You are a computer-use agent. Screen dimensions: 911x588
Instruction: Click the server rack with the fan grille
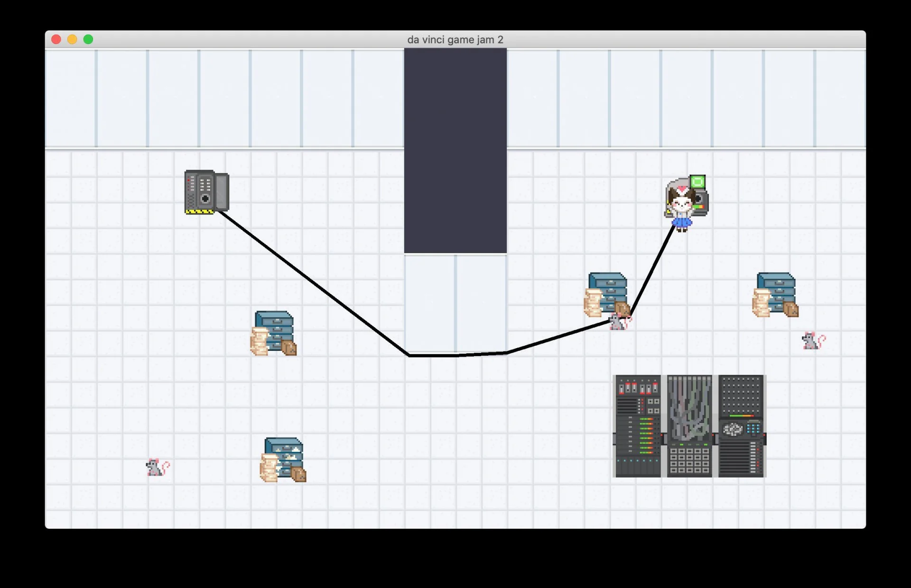coord(741,426)
